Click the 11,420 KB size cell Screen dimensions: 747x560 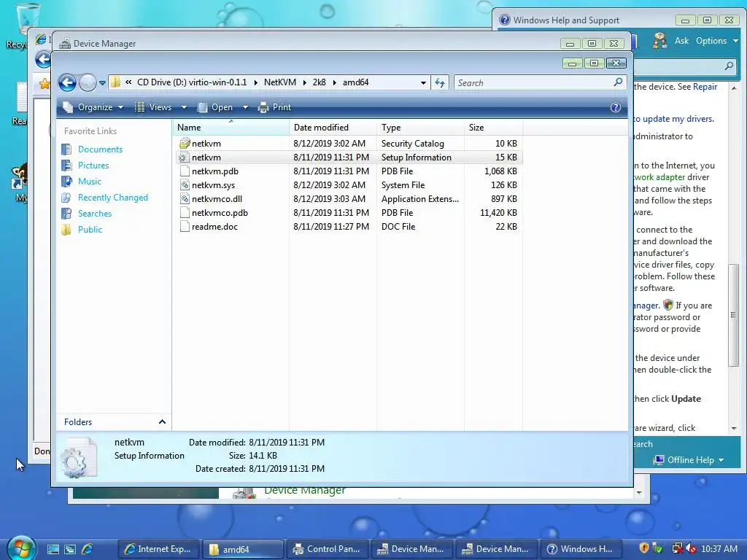click(x=498, y=213)
